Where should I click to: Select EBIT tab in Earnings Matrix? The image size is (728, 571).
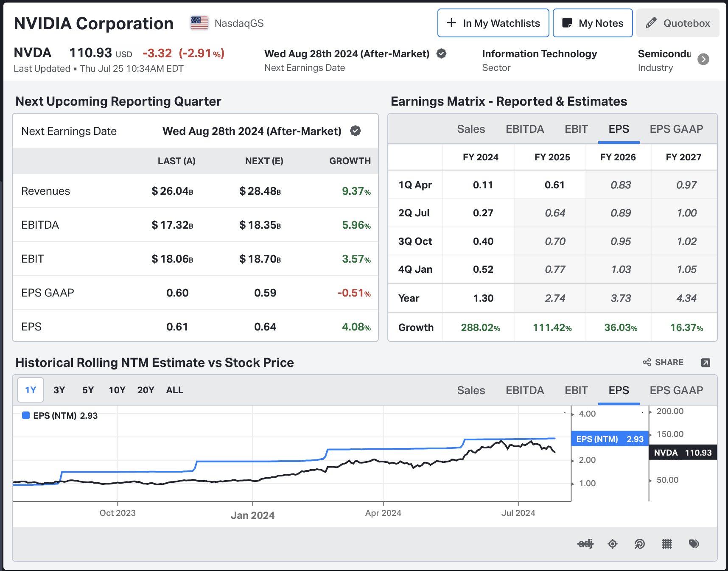pyautogui.click(x=576, y=129)
